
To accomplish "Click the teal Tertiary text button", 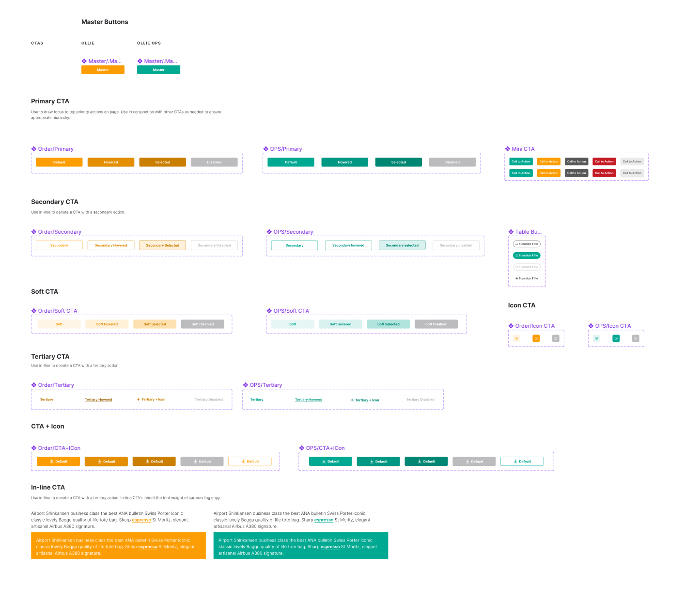I will pos(257,399).
